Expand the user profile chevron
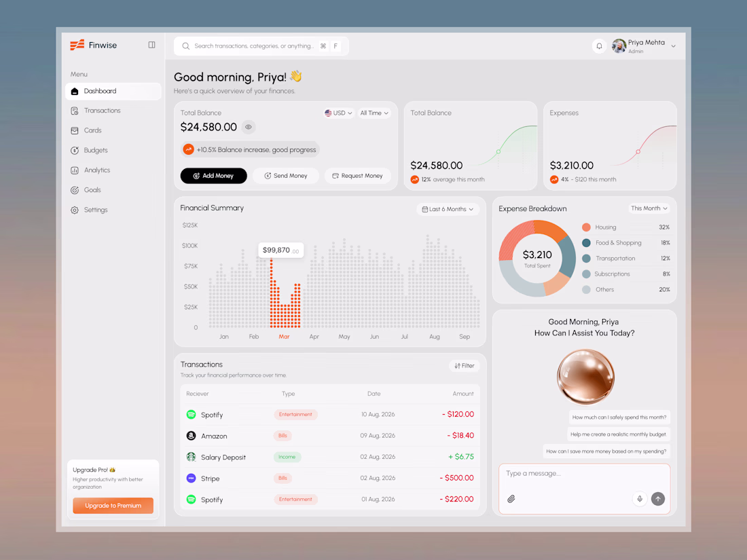Viewport: 747px width, 560px height. (673, 46)
